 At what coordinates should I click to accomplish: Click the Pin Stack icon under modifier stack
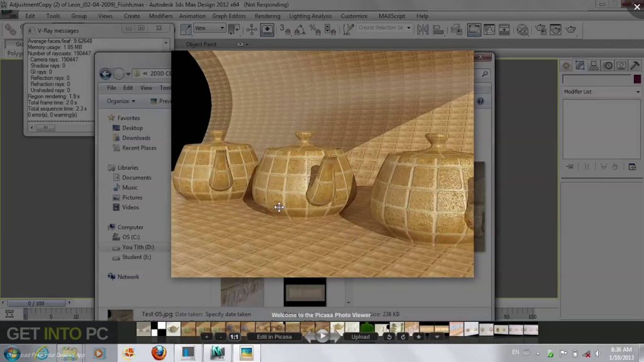pyautogui.click(x=570, y=167)
